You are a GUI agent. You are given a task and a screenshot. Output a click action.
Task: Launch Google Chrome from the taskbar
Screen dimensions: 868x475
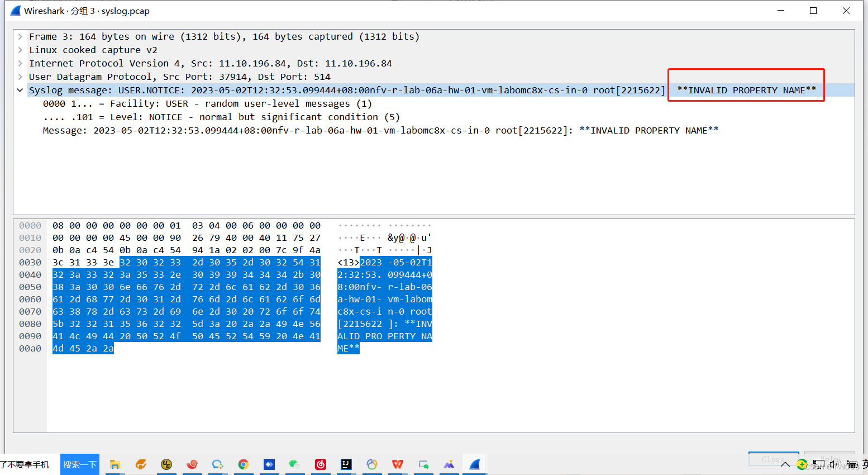(244, 464)
